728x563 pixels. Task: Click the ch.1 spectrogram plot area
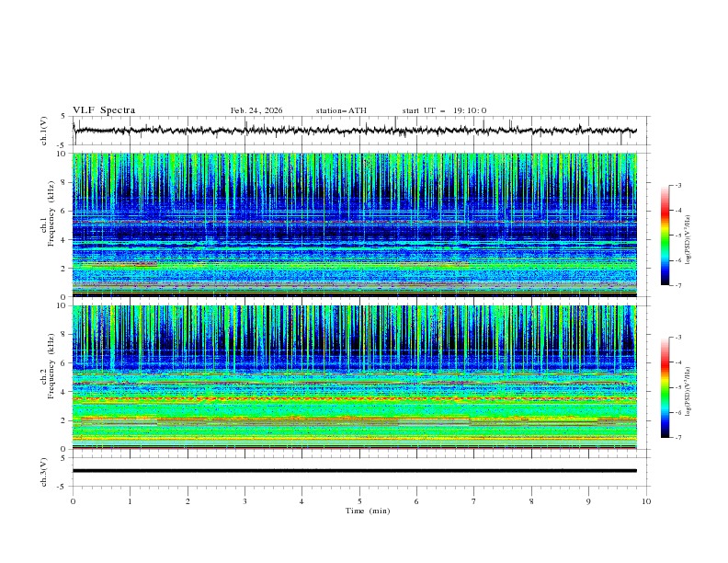tap(355, 224)
